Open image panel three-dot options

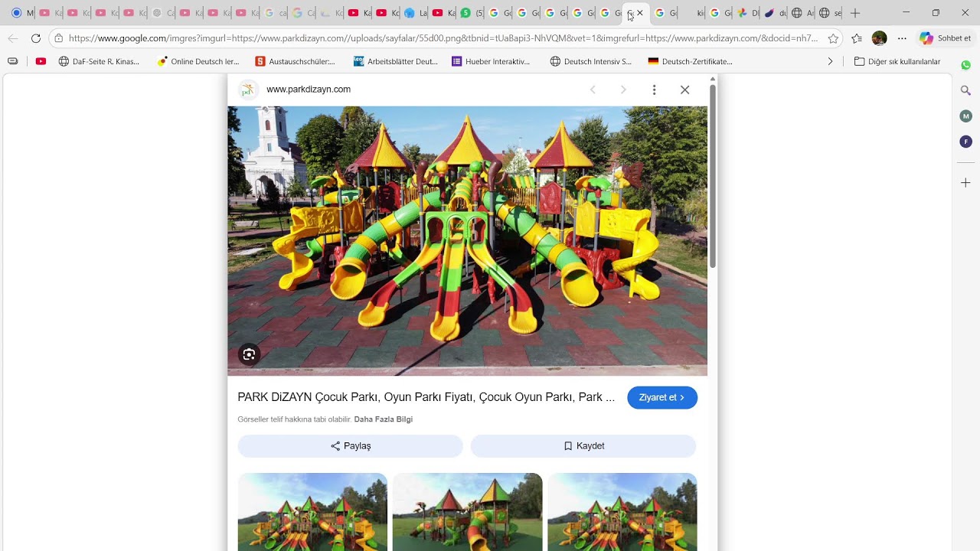(x=654, y=90)
